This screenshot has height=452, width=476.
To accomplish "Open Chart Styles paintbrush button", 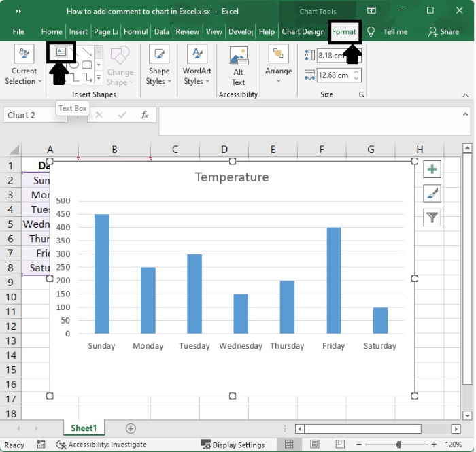I will [432, 193].
